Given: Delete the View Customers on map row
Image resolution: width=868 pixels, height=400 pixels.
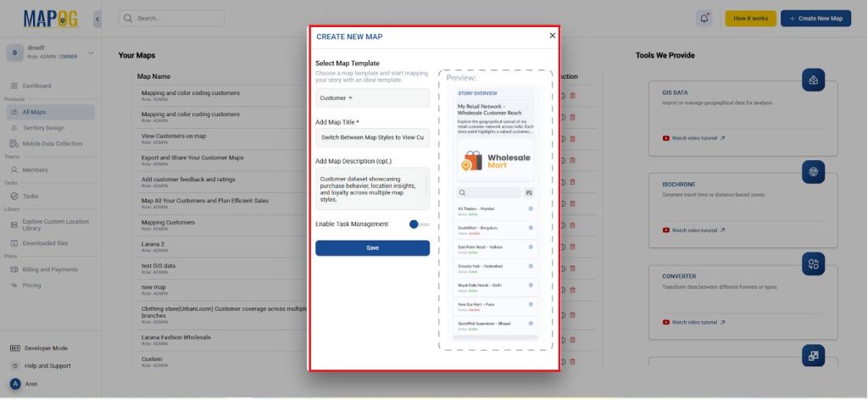Looking at the screenshot, I should pos(572,139).
